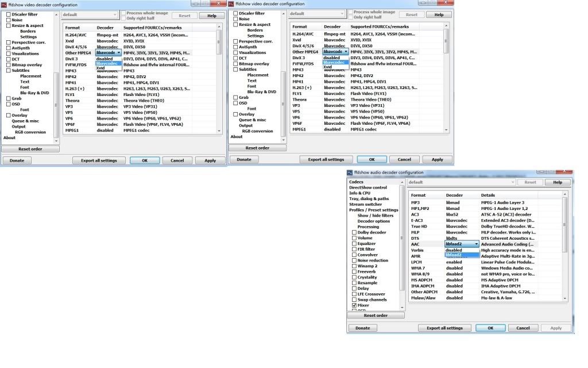Open DirectShow control page in audio decoder
The height and width of the screenshot is (368, 588).
coord(368,187)
